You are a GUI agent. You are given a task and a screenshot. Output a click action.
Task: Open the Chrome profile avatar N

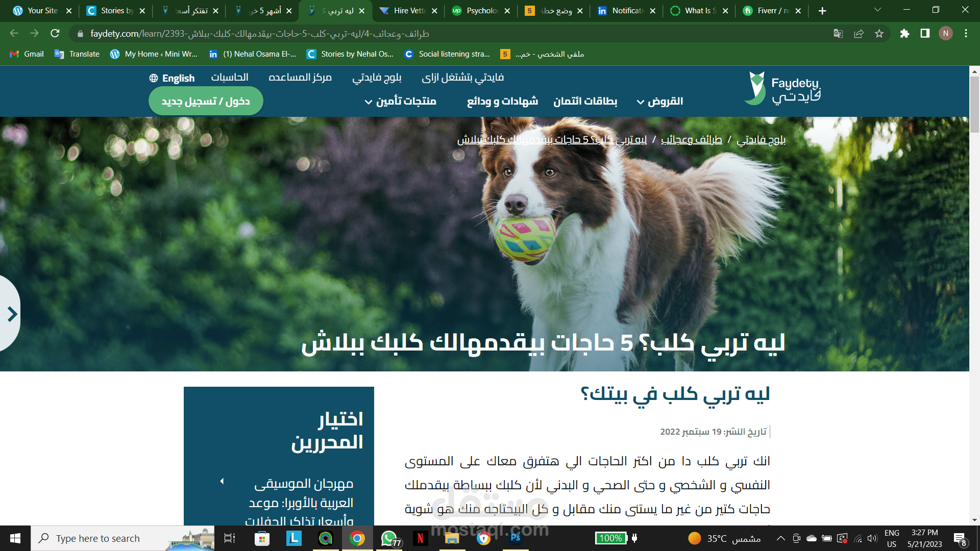pos(945,34)
